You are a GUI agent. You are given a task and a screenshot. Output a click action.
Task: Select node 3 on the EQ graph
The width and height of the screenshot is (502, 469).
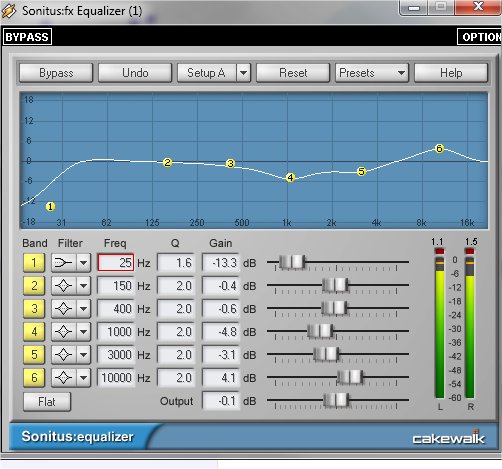tap(230, 164)
